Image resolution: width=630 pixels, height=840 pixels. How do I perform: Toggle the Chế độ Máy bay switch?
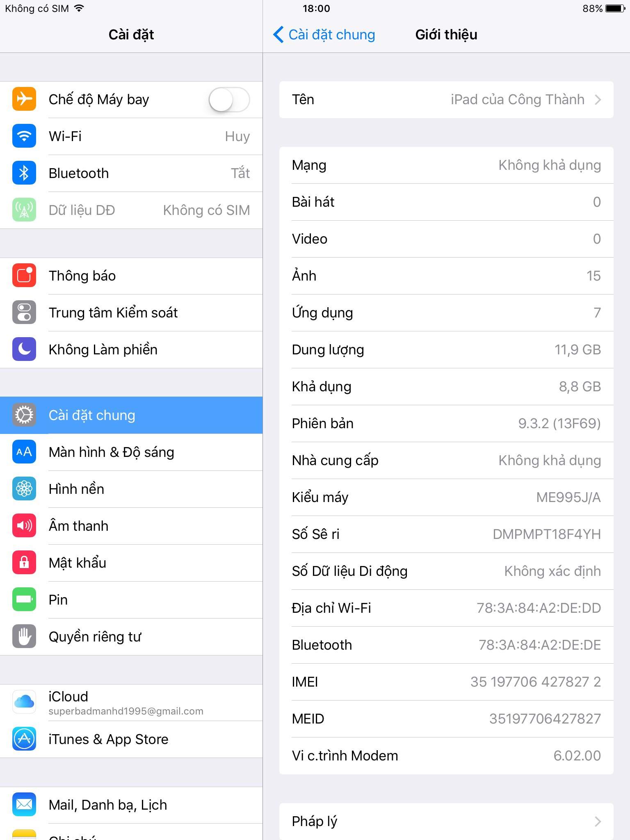(x=229, y=99)
